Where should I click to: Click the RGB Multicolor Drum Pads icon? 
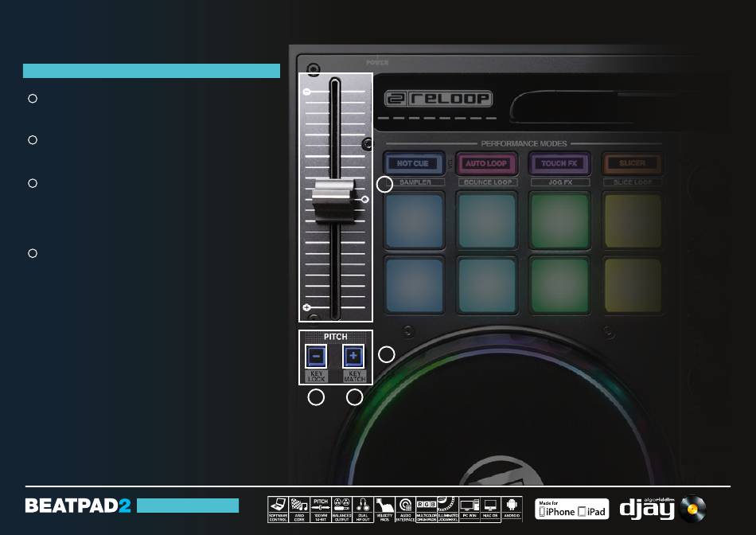[427, 510]
